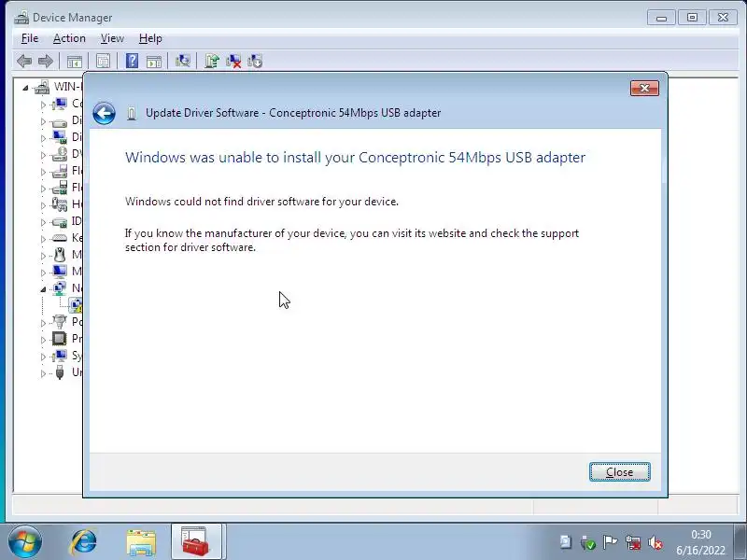The height and width of the screenshot is (560, 747).
Task: Expand the Universal Serial Bus controllers arrow
Action: coord(43,373)
